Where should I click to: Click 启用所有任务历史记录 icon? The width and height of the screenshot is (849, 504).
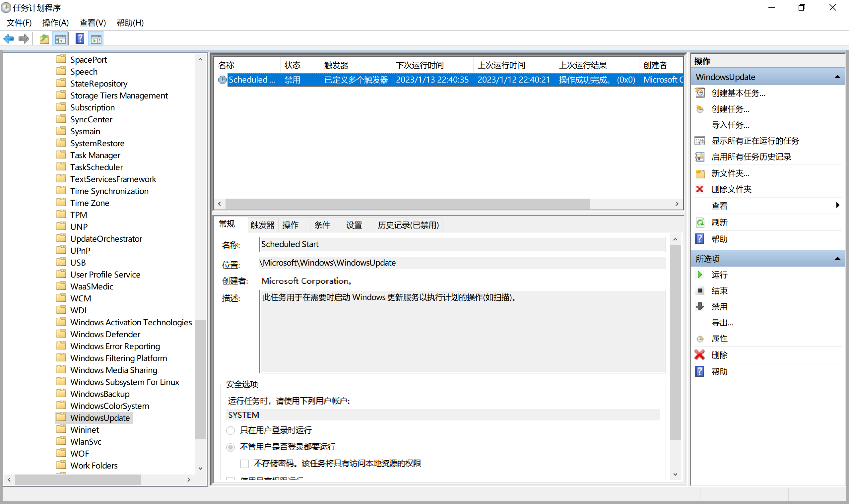click(700, 157)
